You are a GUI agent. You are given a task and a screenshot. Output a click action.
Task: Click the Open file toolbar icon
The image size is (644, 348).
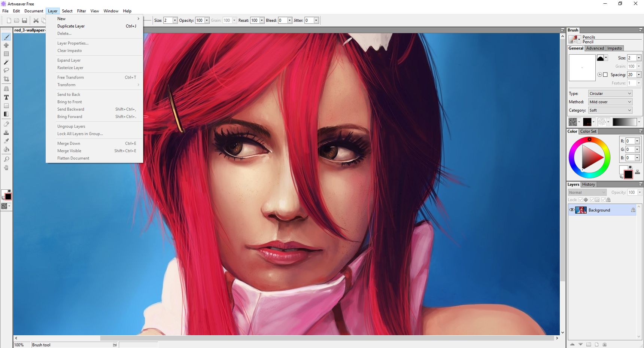pyautogui.click(x=16, y=21)
